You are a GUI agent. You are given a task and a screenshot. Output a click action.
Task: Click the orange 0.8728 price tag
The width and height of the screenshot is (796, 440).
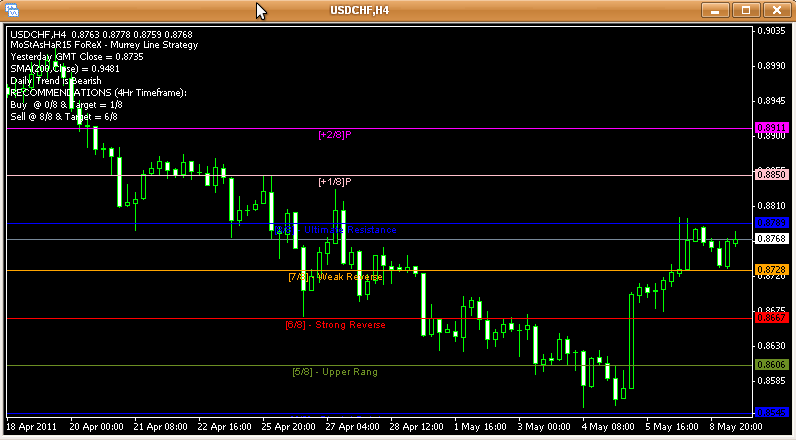coord(771,271)
